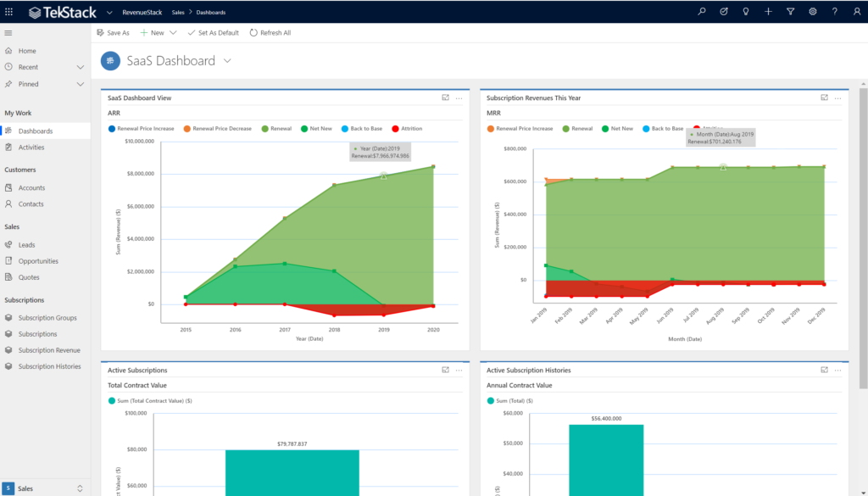Click the quick create plus icon
868x496 pixels.
pos(768,12)
